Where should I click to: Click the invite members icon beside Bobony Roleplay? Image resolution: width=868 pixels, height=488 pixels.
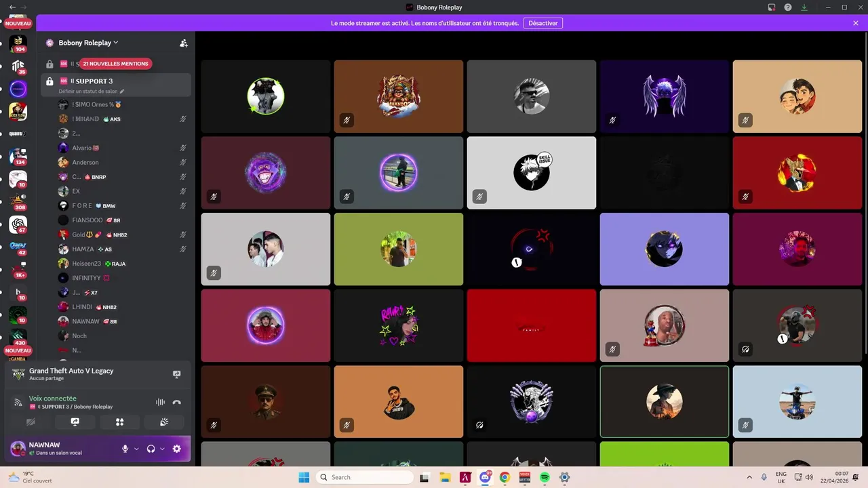183,43
